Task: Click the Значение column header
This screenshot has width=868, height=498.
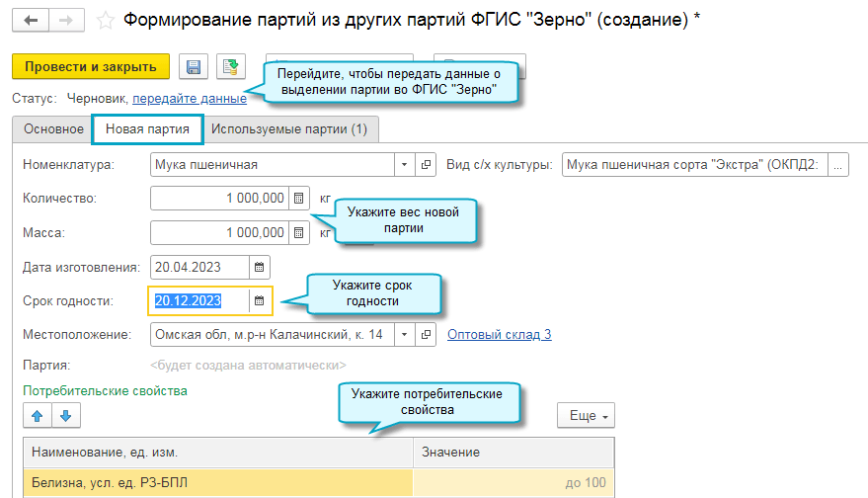Action: coord(513,453)
